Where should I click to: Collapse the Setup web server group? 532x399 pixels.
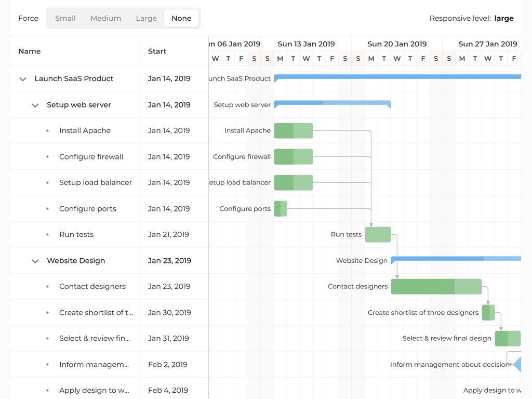[35, 105]
